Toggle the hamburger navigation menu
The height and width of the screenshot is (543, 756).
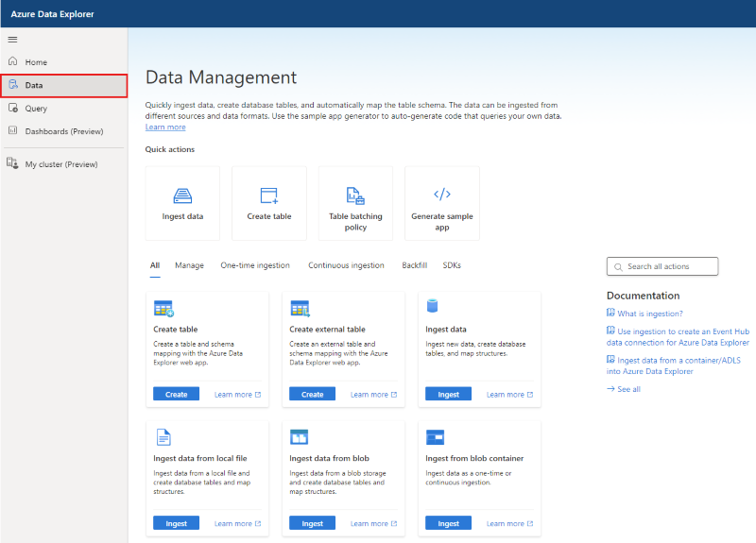[13, 40]
